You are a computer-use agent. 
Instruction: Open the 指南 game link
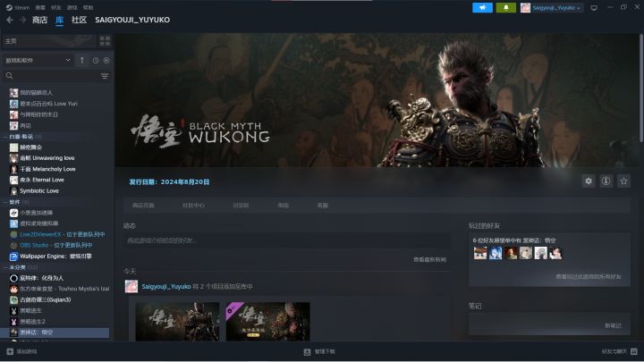click(x=284, y=206)
